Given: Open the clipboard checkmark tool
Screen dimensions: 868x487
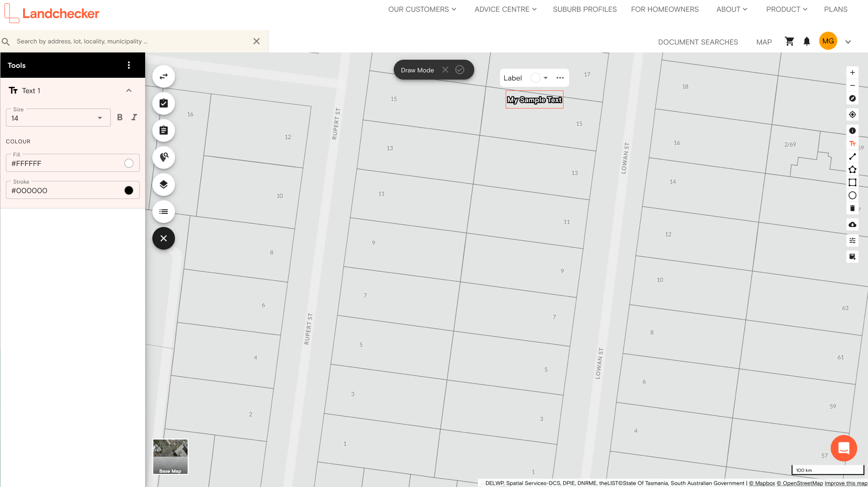Looking at the screenshot, I should tap(164, 104).
